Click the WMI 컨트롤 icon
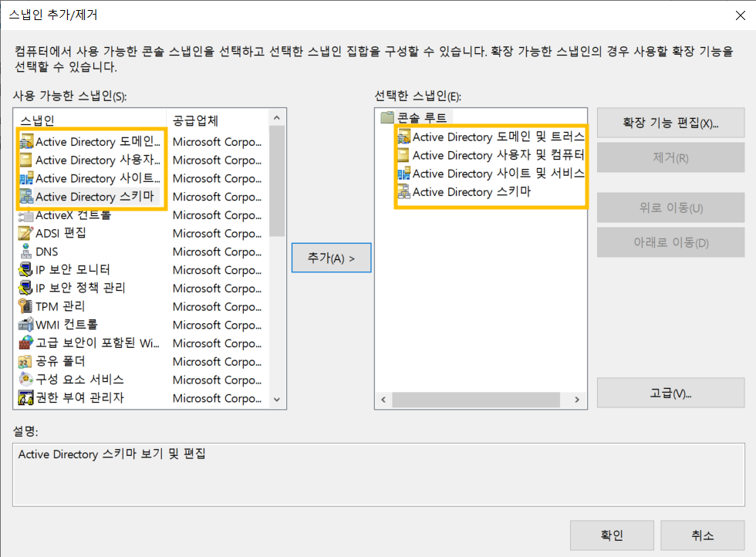 click(26, 325)
